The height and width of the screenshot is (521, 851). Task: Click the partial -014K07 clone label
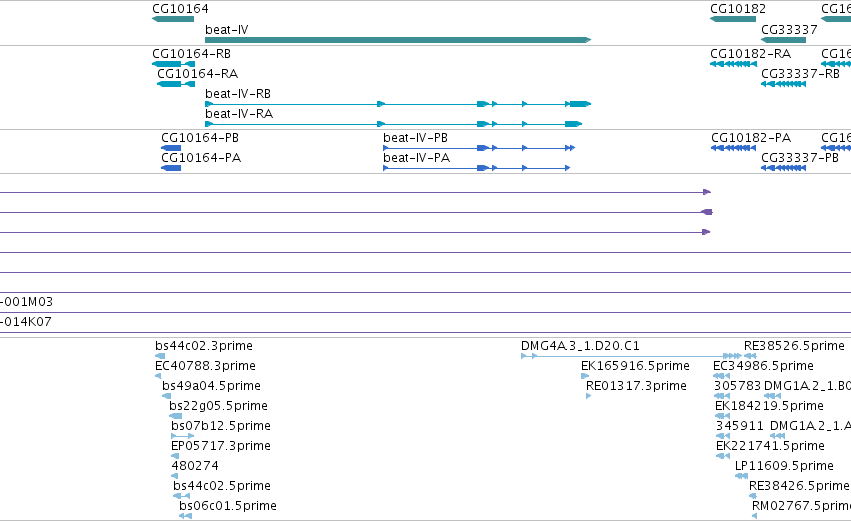pyautogui.click(x=26, y=322)
